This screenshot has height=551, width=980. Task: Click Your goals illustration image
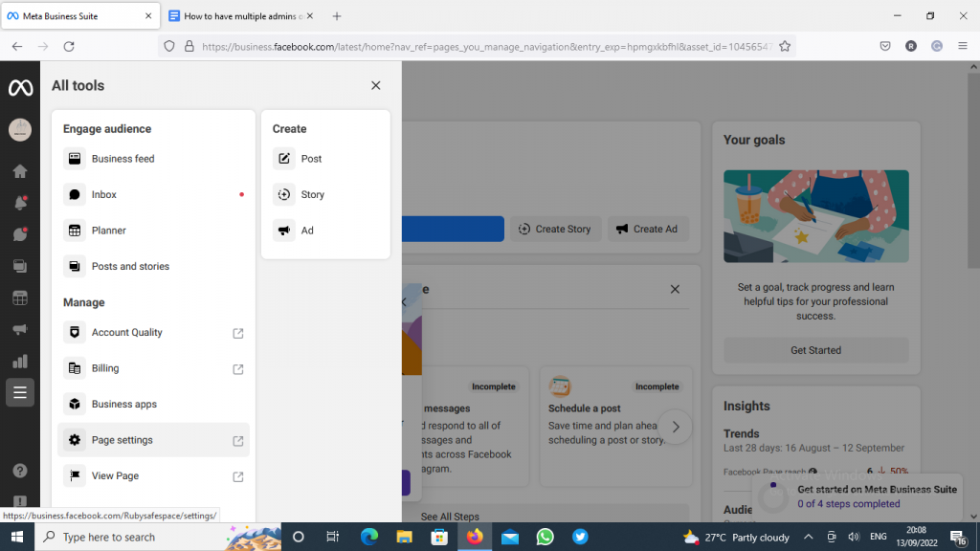tap(816, 216)
